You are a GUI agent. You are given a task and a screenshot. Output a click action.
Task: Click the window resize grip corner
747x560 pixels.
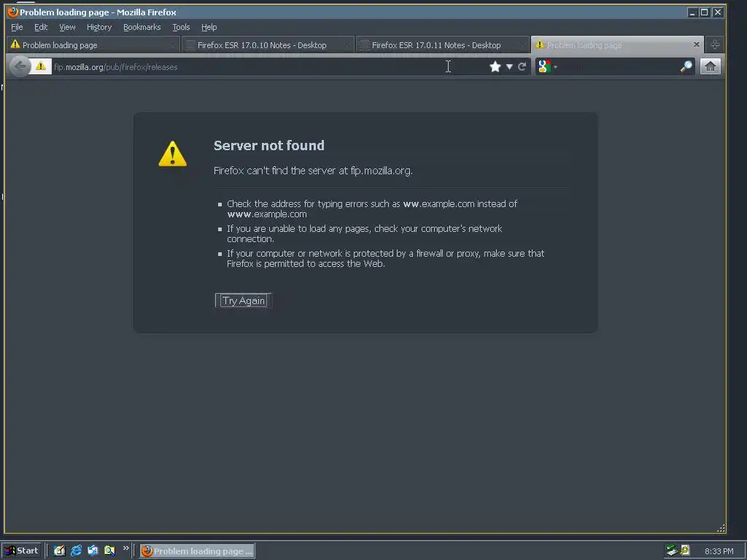721,528
